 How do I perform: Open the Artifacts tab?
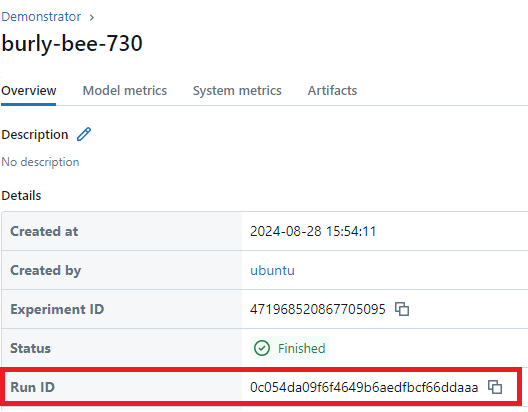[x=332, y=91]
